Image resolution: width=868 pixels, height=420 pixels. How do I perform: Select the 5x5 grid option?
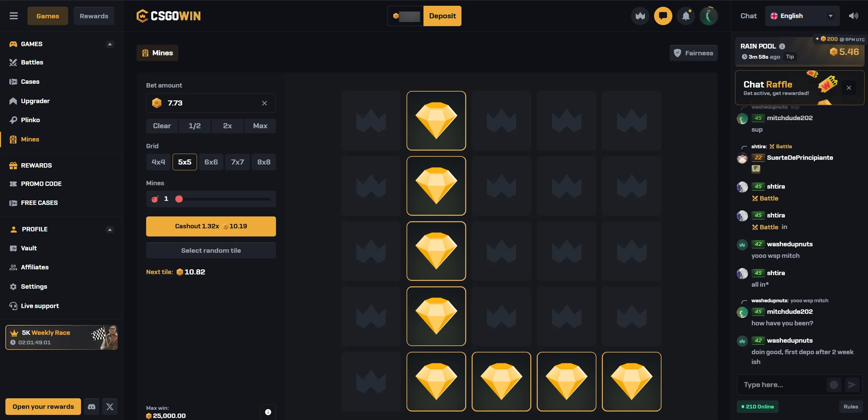185,162
